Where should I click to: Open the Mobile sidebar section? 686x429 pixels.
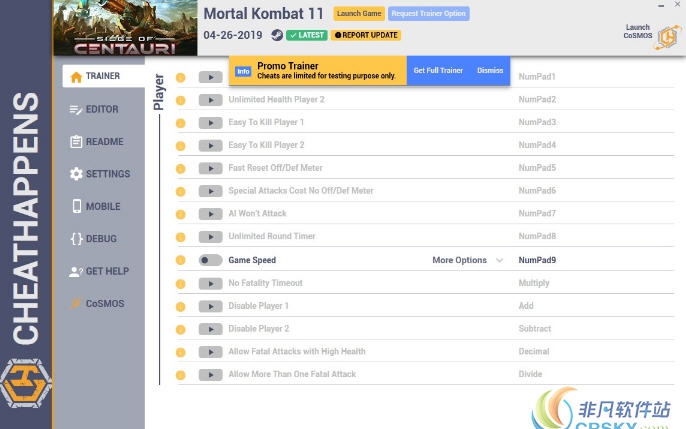click(x=95, y=206)
